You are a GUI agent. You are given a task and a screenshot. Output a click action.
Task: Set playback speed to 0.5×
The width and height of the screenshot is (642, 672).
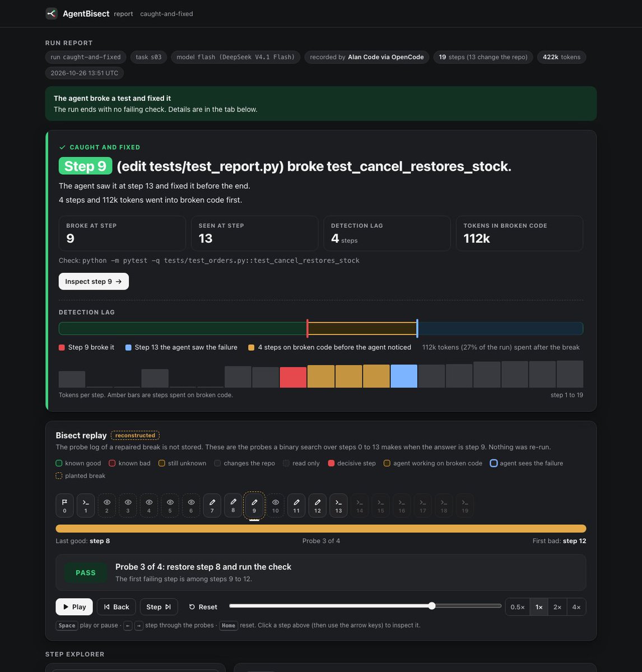[518, 607]
